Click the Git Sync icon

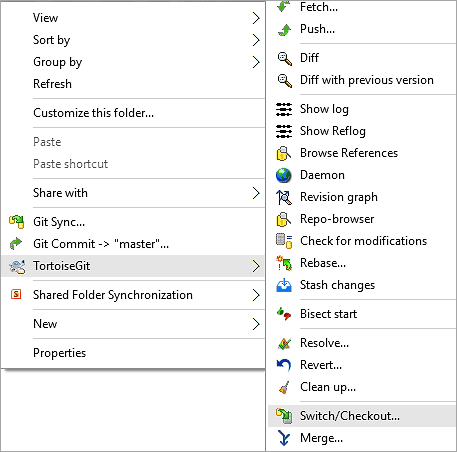[17, 222]
